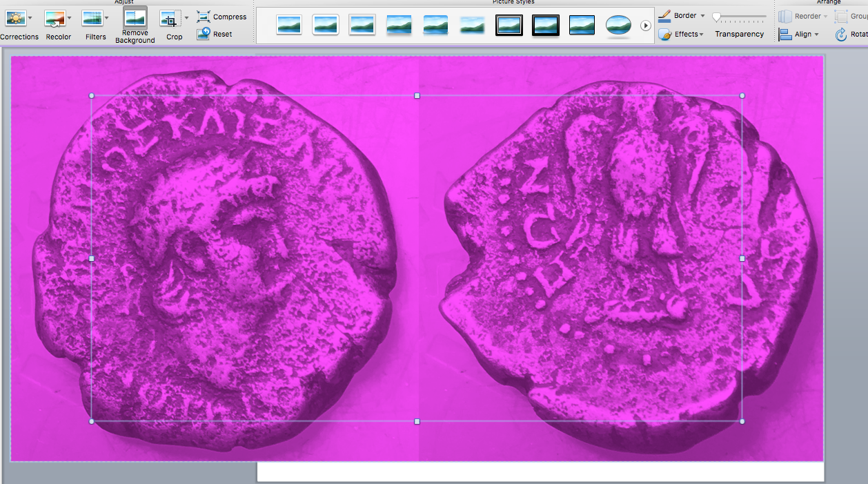
Task: Expand the Effects dropdown arrow
Action: [x=701, y=35]
